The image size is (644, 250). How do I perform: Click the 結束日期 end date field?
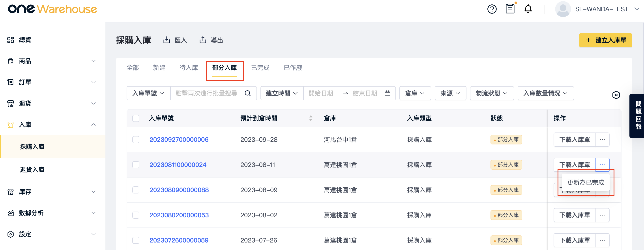pyautogui.click(x=365, y=93)
